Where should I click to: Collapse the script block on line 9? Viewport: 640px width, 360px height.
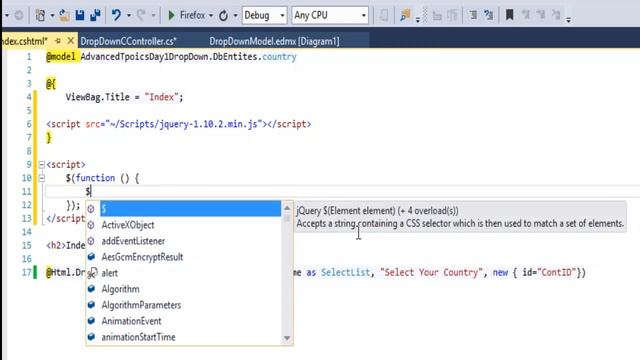pyautogui.click(x=42, y=165)
